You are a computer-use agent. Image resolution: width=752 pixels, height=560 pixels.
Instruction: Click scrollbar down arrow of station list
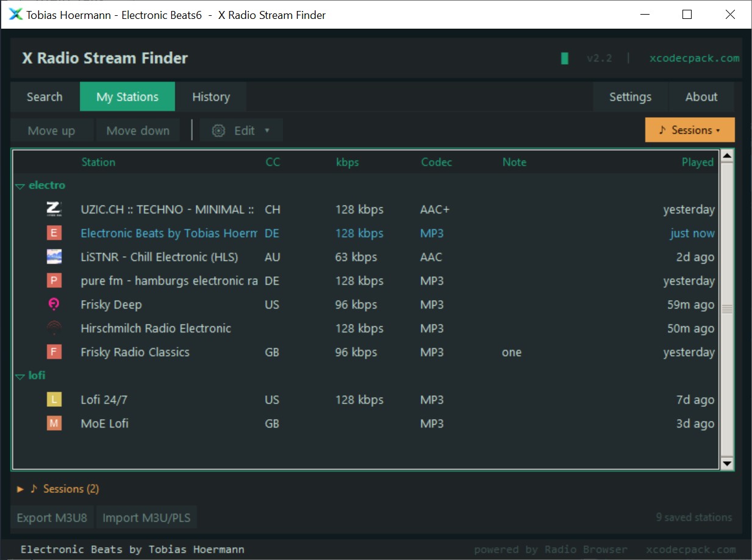click(x=726, y=464)
